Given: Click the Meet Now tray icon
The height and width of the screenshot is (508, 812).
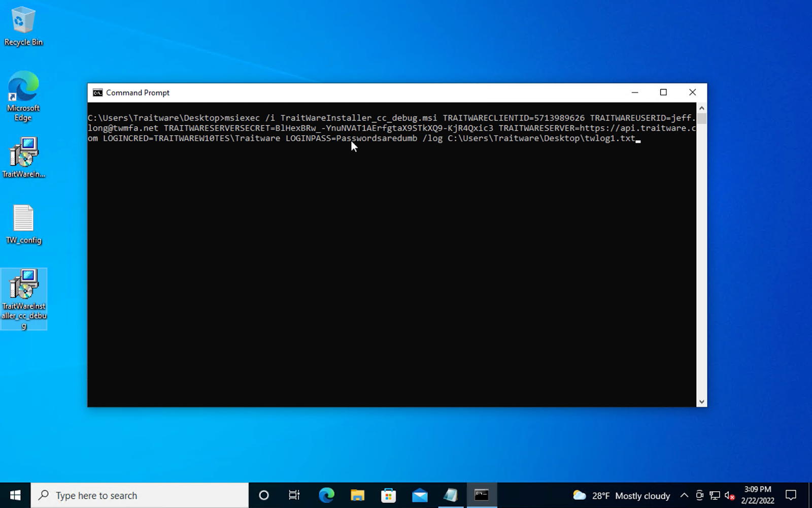Looking at the screenshot, I should (699, 495).
